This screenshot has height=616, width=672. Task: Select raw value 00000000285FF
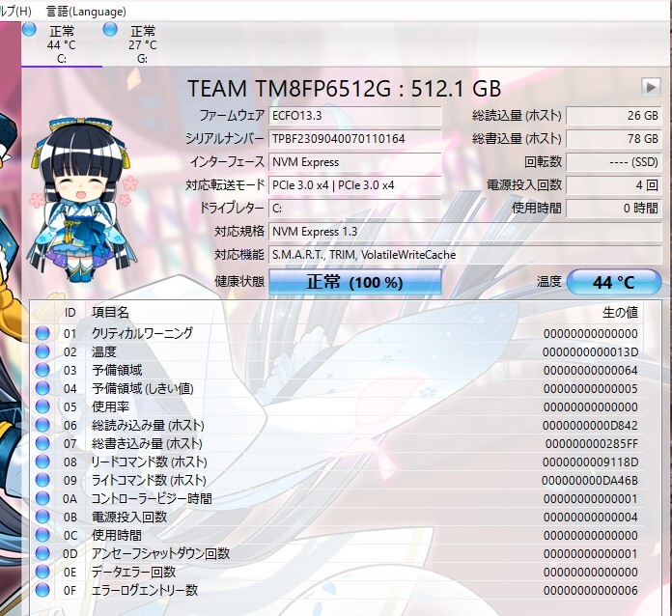(592, 444)
